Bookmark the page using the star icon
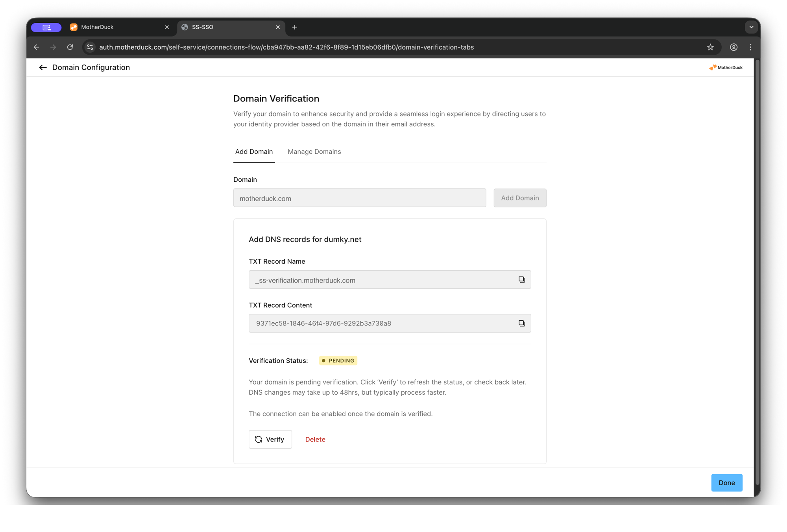This screenshot has width=787, height=532. 711,47
